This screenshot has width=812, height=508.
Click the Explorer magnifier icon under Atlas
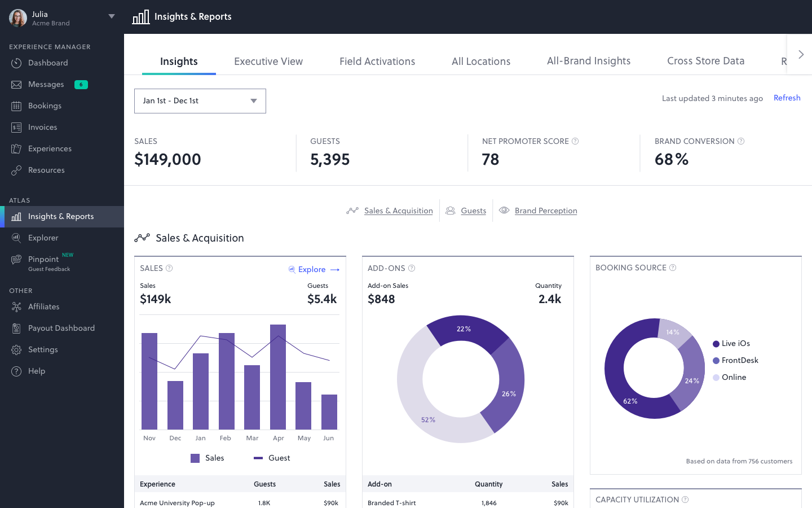pos(17,238)
